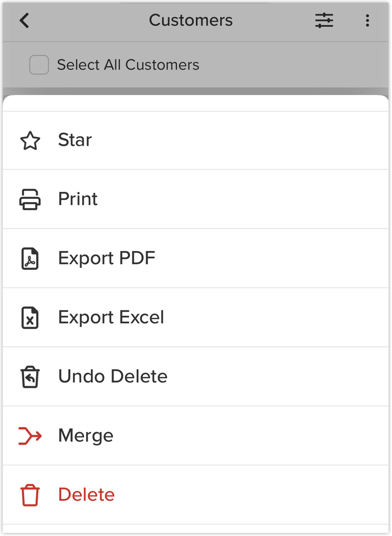The width and height of the screenshot is (392, 536).
Task: Tap the Select All Customers label
Action: click(128, 65)
